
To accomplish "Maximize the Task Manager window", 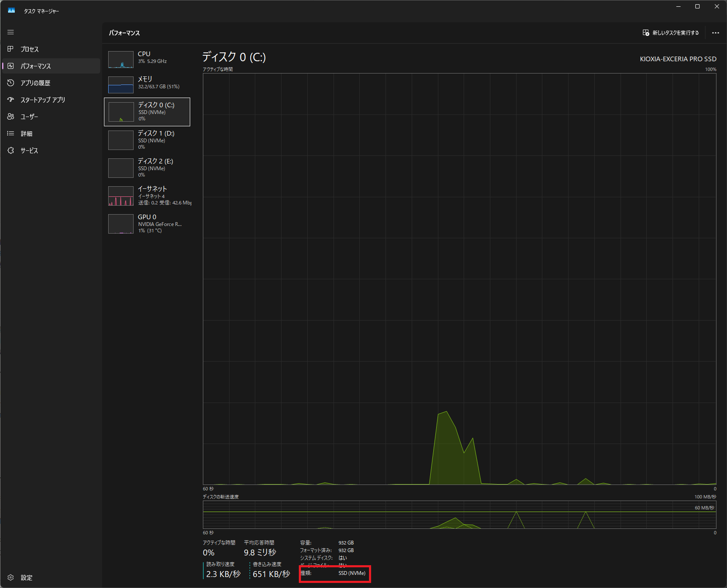I will tap(697, 6).
